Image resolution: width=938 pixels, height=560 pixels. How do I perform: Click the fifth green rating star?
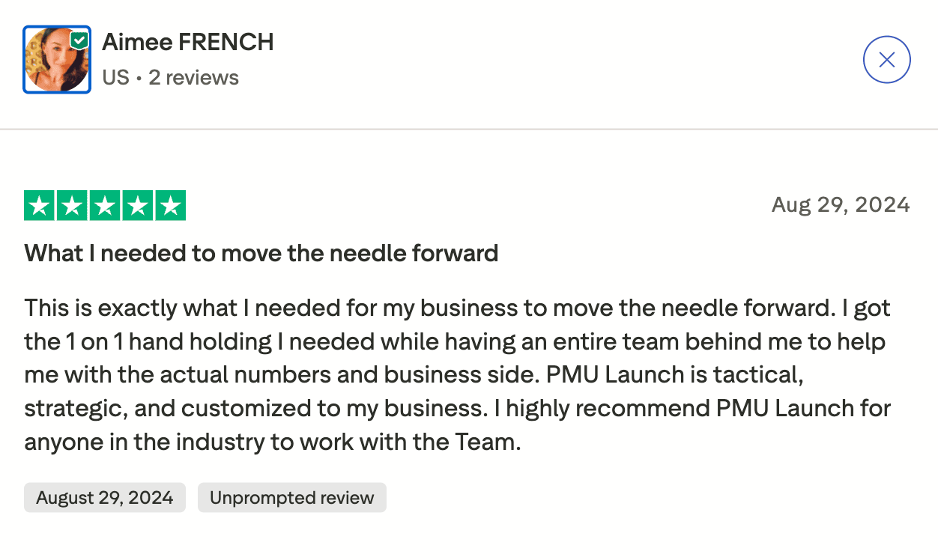(x=170, y=206)
